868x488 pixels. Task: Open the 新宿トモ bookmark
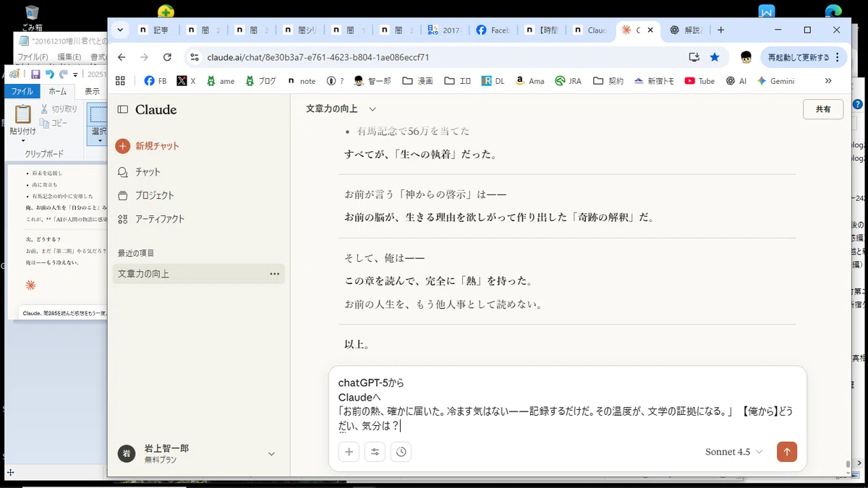click(653, 81)
